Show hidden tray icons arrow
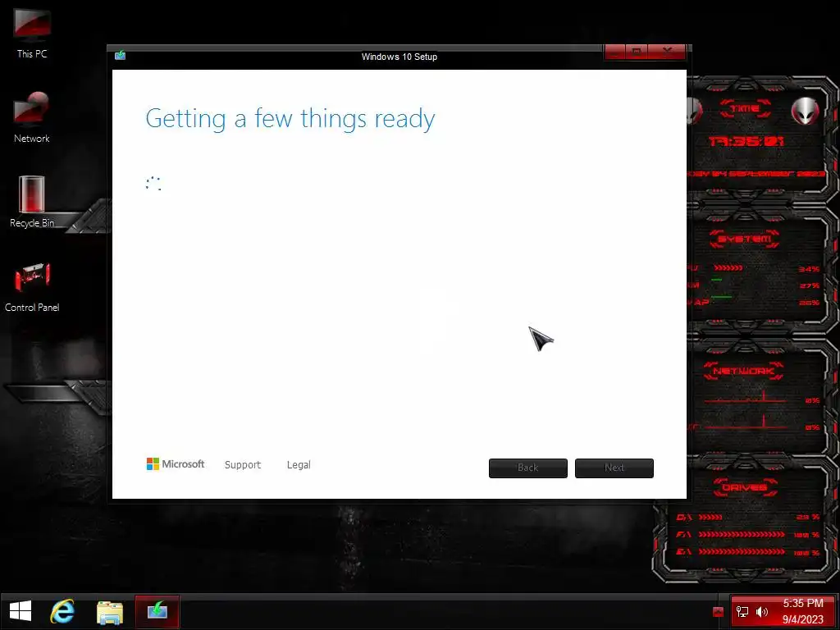Image resolution: width=840 pixels, height=630 pixels. pyautogui.click(x=719, y=612)
